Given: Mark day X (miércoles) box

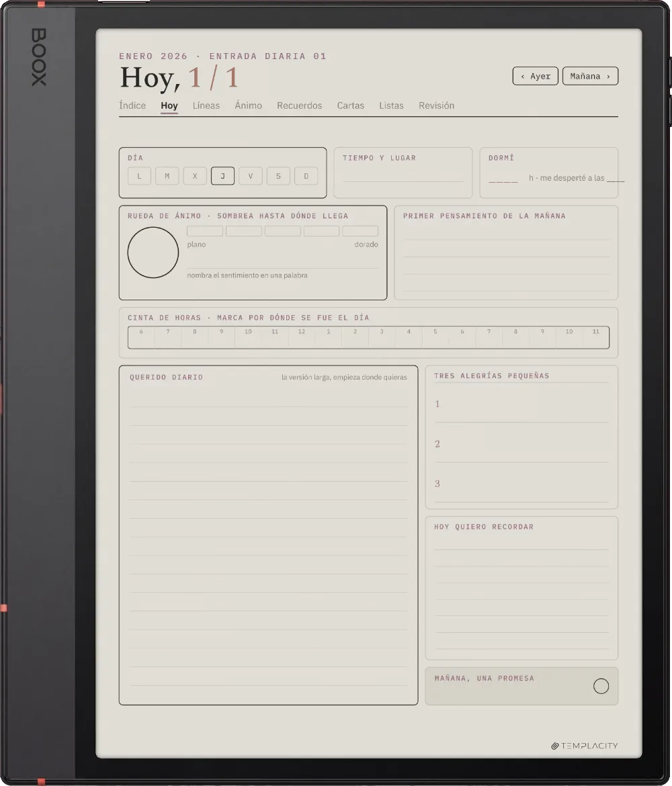Looking at the screenshot, I should tap(195, 176).
